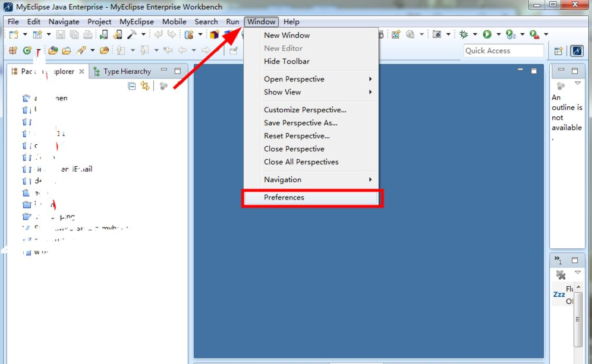Switch to the Type Hierarchy tab
This screenshot has height=364, width=592.
[x=122, y=71]
